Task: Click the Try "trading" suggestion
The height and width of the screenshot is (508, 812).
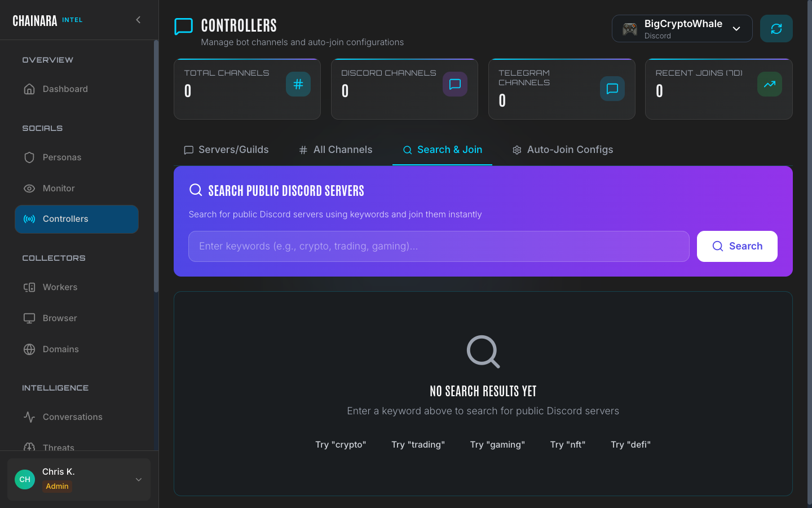Action: [x=418, y=445]
